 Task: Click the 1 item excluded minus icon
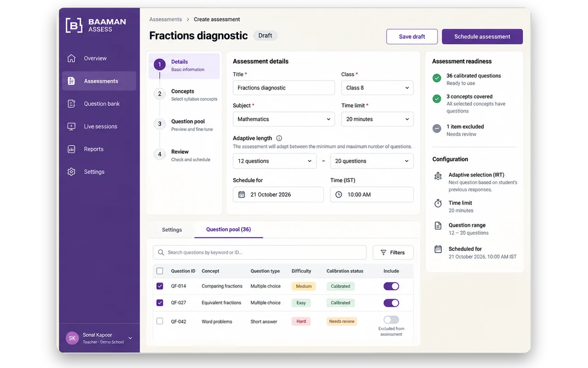437,129
